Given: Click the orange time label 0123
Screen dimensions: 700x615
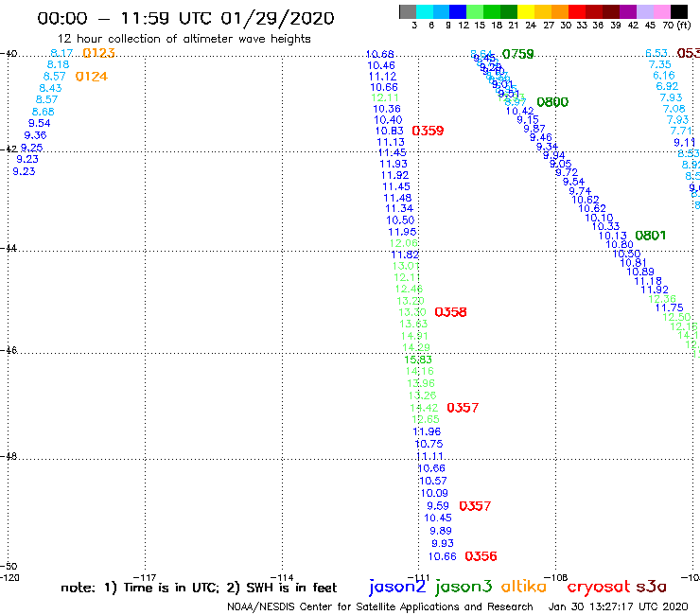Looking at the screenshot, I should coord(98,53).
